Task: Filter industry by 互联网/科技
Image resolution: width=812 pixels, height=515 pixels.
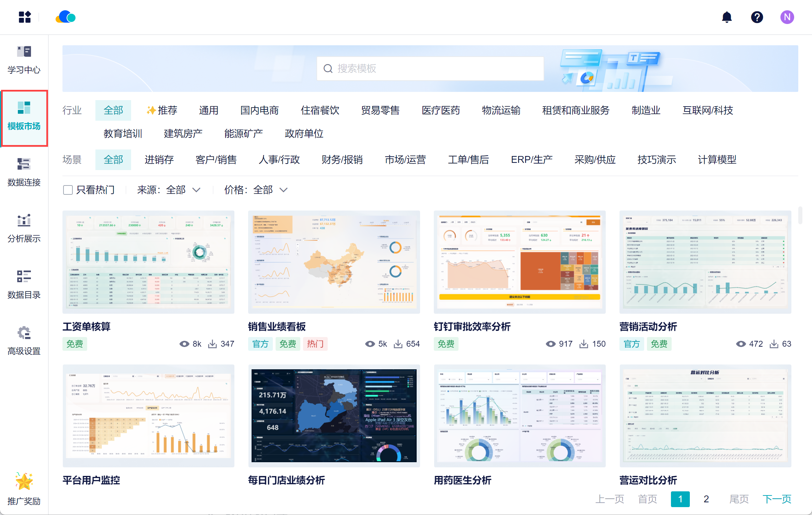Action: coord(708,110)
